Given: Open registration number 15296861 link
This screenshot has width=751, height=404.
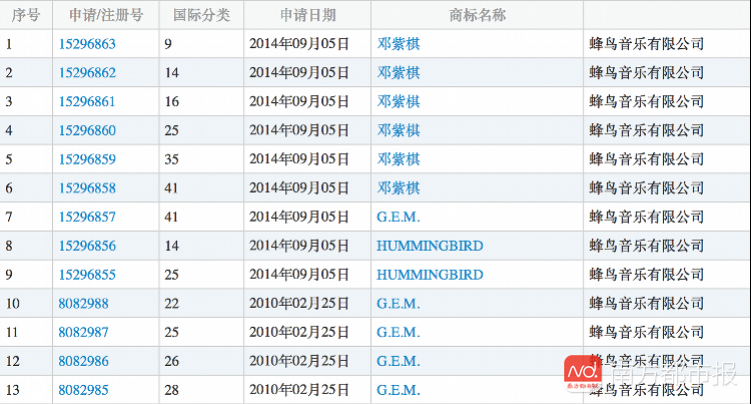Looking at the screenshot, I should click(x=87, y=101).
